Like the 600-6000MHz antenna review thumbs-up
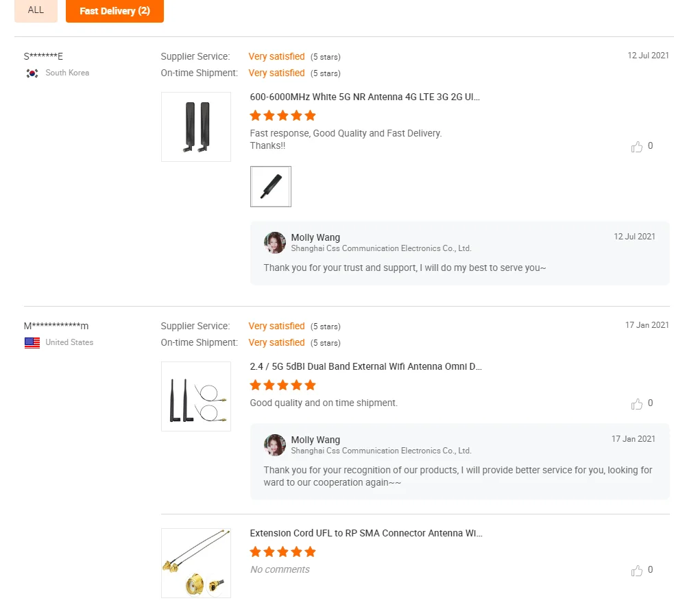 [x=637, y=147]
